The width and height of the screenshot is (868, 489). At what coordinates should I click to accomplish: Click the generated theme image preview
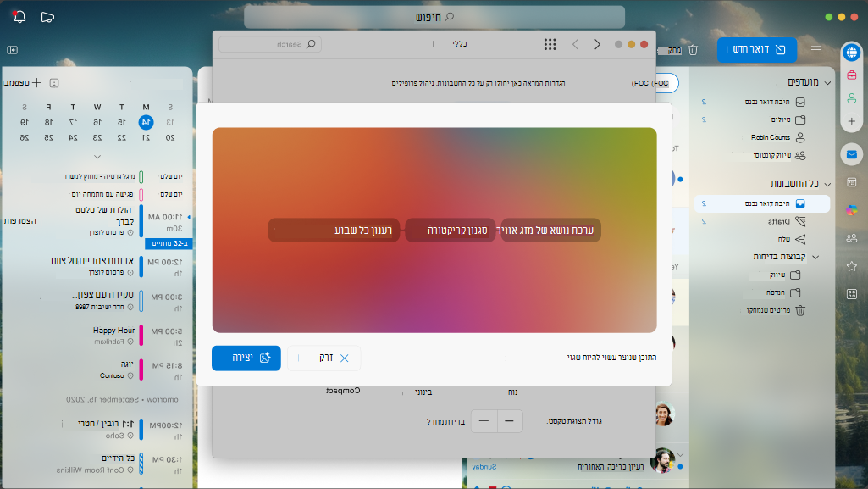point(434,231)
